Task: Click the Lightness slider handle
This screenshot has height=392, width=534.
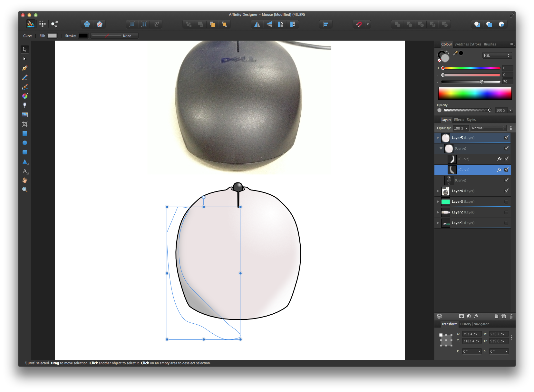Action: pos(481,82)
